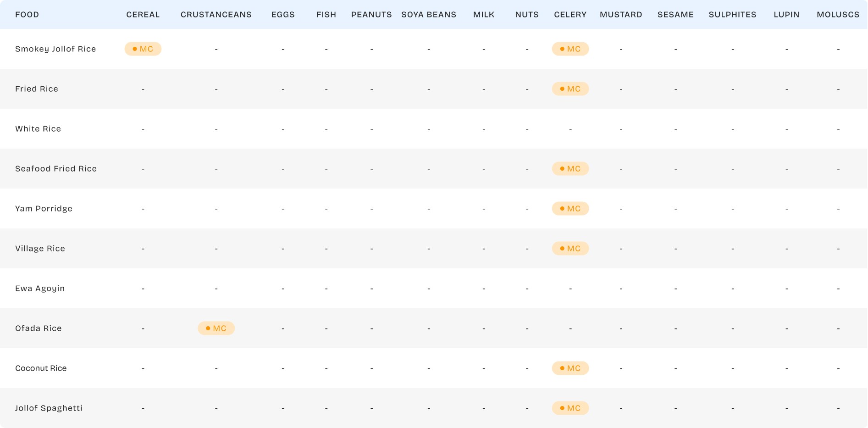This screenshot has width=868, height=428.
Task: Click the MC badge for Smokey Jollof Rice cereal
Action: click(143, 49)
